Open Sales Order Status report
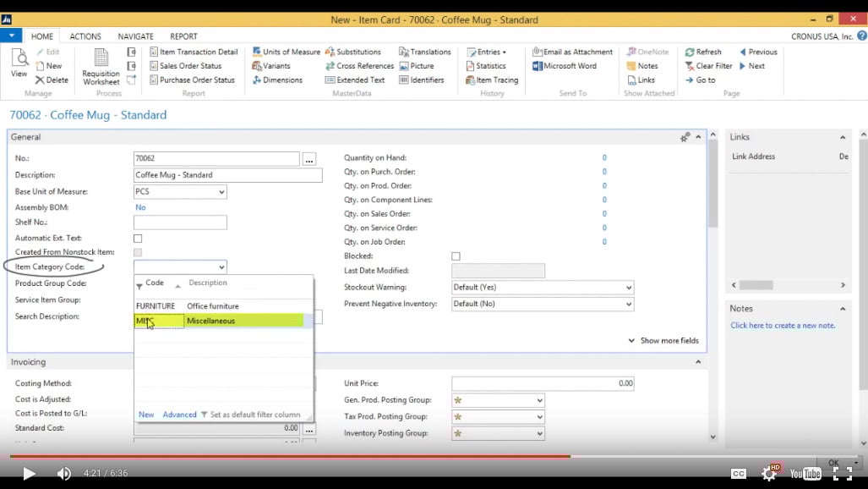The height and width of the screenshot is (489, 868). coord(186,65)
